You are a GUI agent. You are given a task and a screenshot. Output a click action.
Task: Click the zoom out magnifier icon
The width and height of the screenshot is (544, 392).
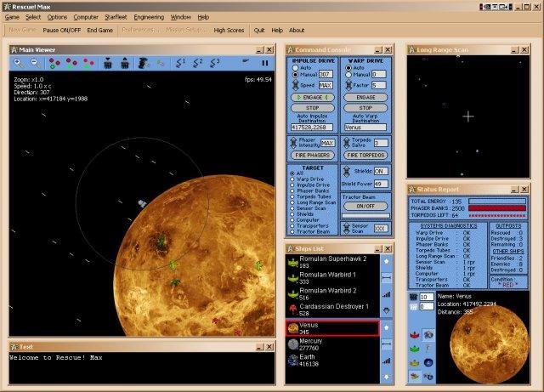(34, 63)
